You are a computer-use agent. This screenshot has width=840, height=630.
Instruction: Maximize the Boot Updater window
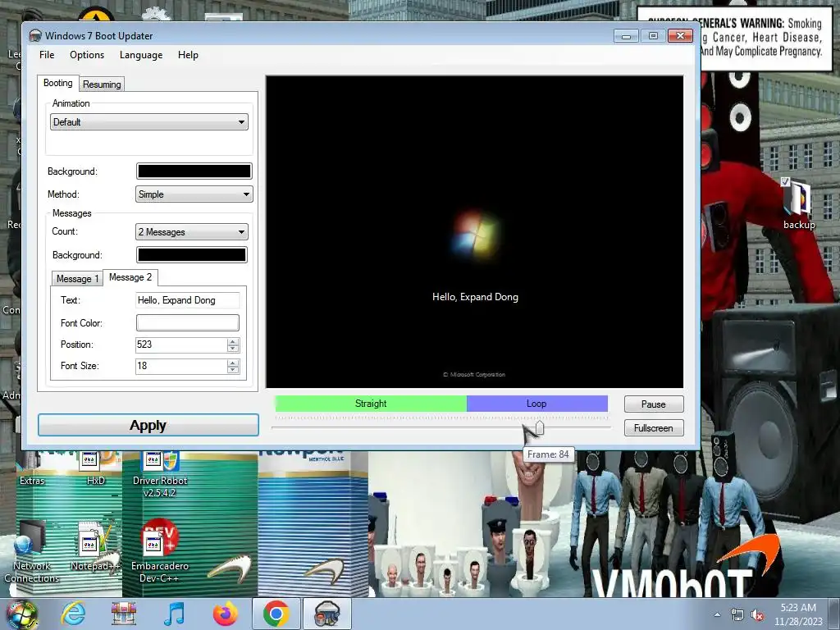tap(653, 36)
